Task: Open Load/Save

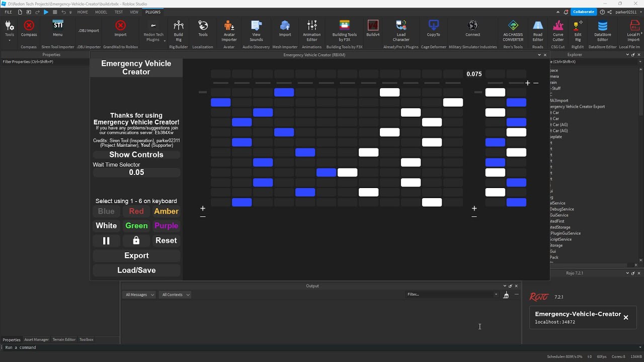Action: pyautogui.click(x=136, y=270)
